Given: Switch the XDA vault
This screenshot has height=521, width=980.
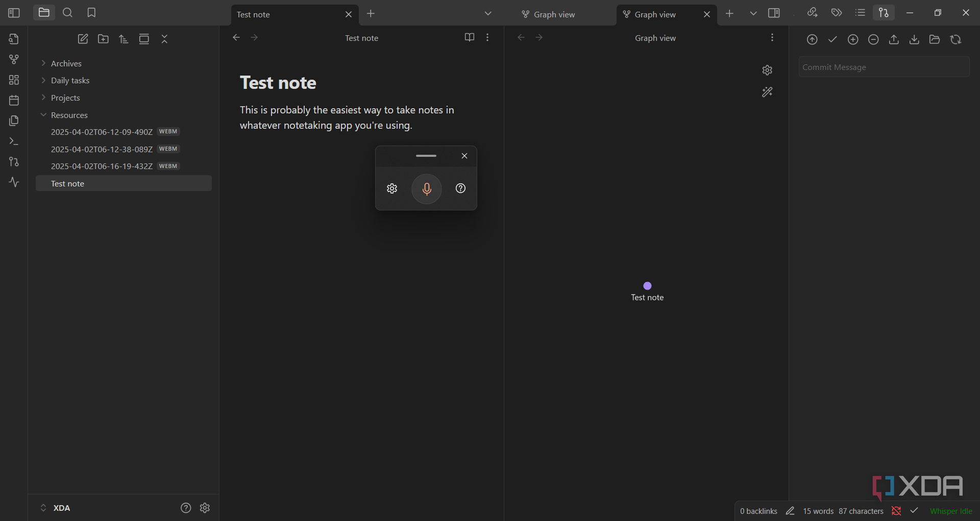Looking at the screenshot, I should click(55, 508).
